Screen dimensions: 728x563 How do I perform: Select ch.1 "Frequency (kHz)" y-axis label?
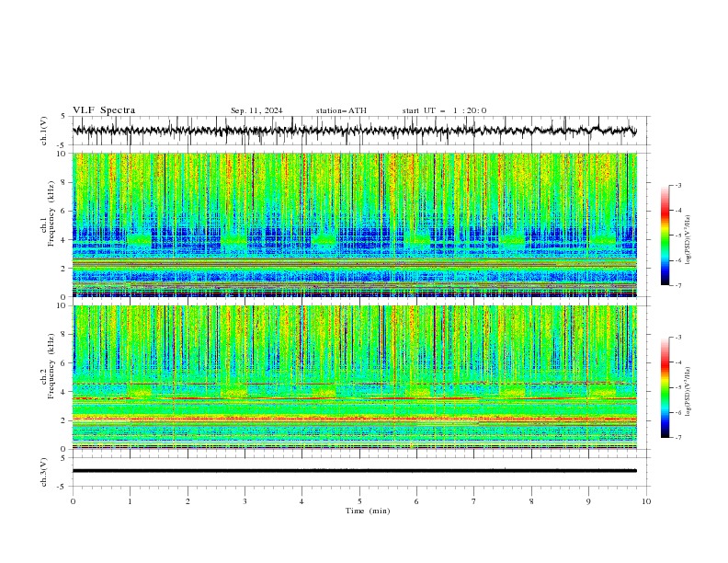pos(51,213)
